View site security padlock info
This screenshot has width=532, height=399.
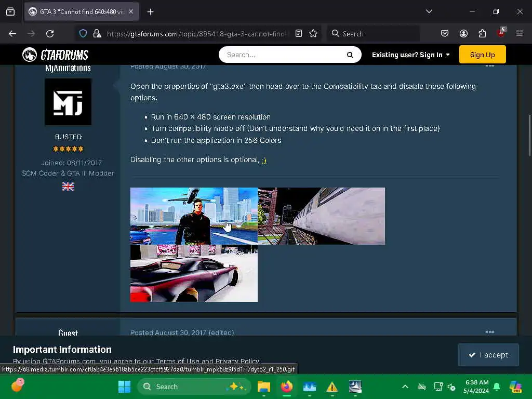97,33
